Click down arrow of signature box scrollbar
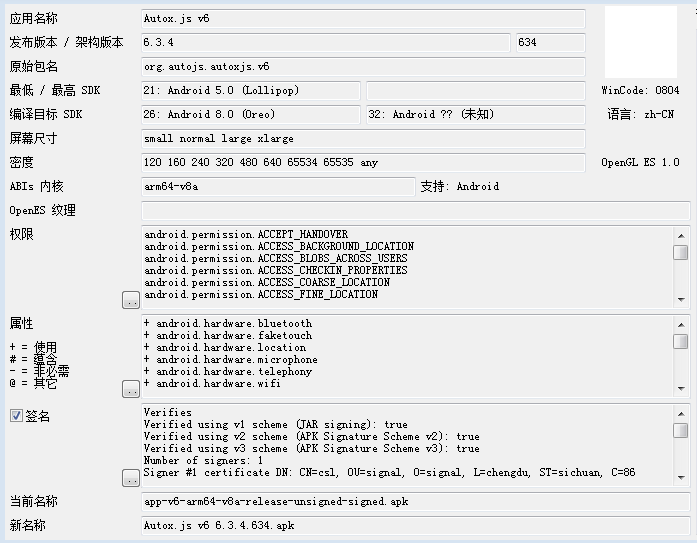Screen dimensions: 697x543 pyautogui.click(x=681, y=477)
